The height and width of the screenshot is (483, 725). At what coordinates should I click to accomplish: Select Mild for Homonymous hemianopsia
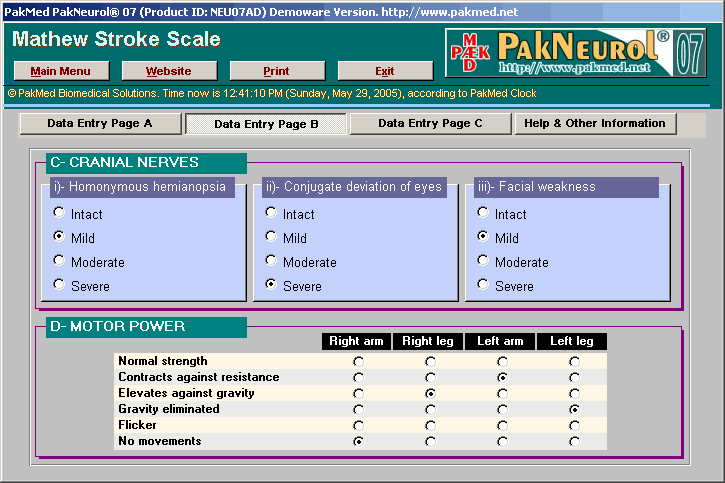(x=59, y=236)
